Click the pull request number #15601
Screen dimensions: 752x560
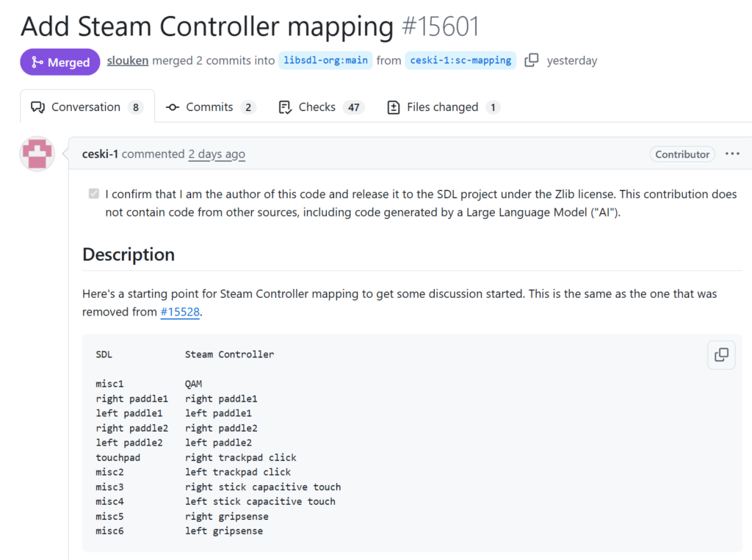(441, 26)
